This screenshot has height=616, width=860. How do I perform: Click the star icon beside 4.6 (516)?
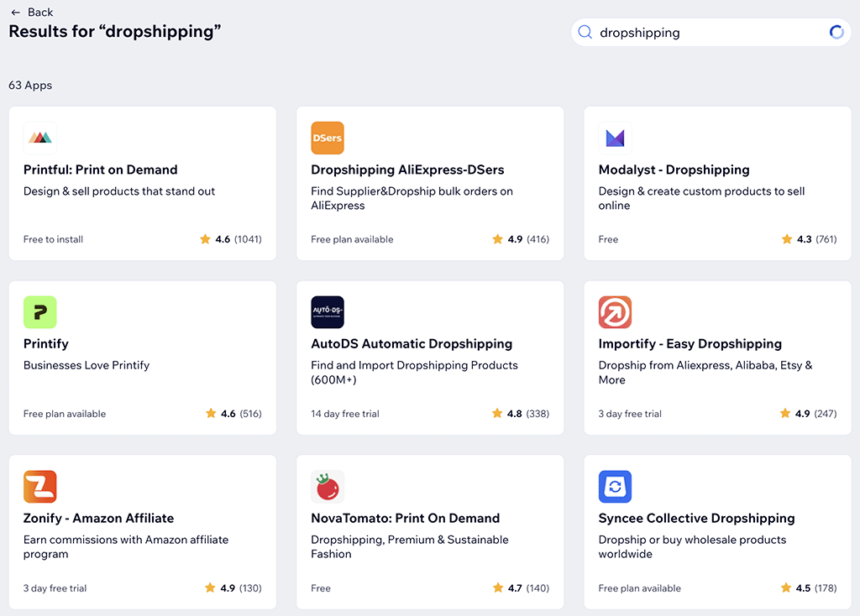[211, 413]
